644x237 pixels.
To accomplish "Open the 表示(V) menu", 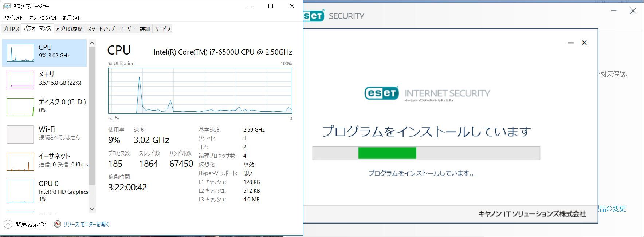I will point(70,17).
